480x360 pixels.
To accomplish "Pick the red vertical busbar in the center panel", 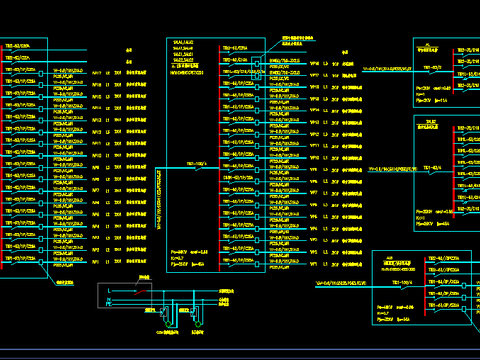I will tap(219, 158).
